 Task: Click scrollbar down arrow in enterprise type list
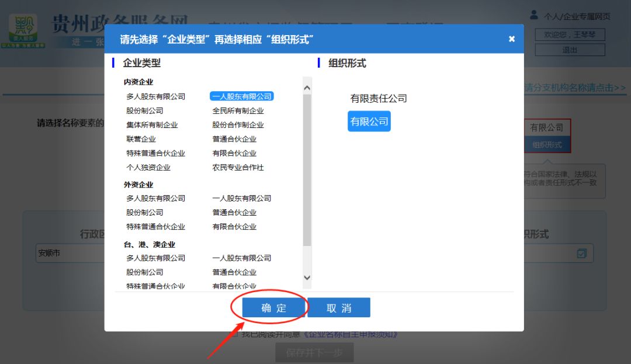306,279
